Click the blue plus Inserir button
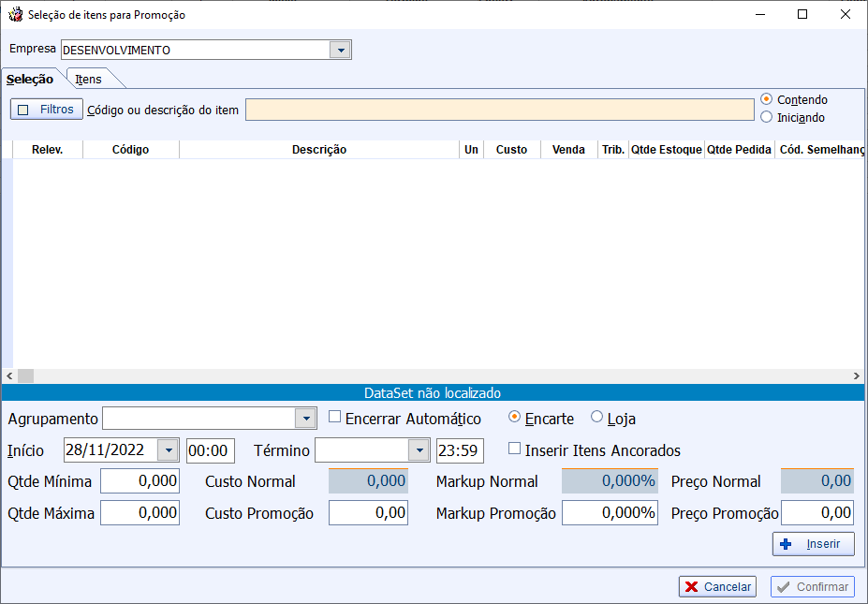Viewport: 868px width, 604px height. (813, 544)
